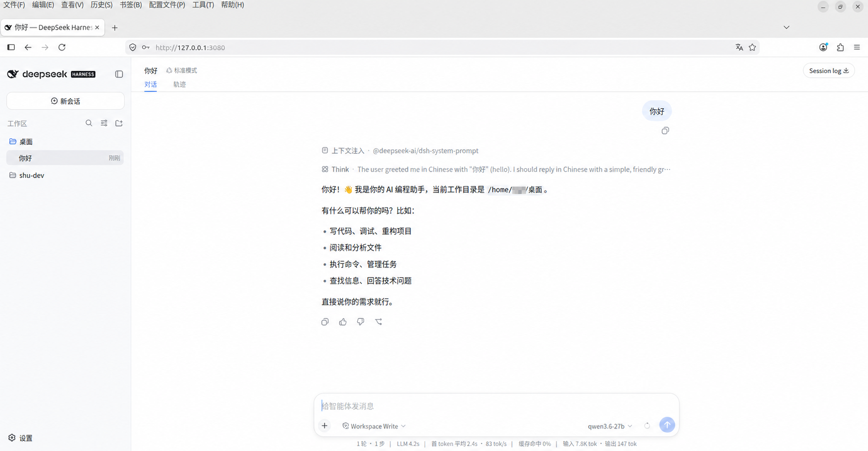Screen dimensions: 868x451
Task: Bookmark this page with the star icon
Action: coord(752,47)
